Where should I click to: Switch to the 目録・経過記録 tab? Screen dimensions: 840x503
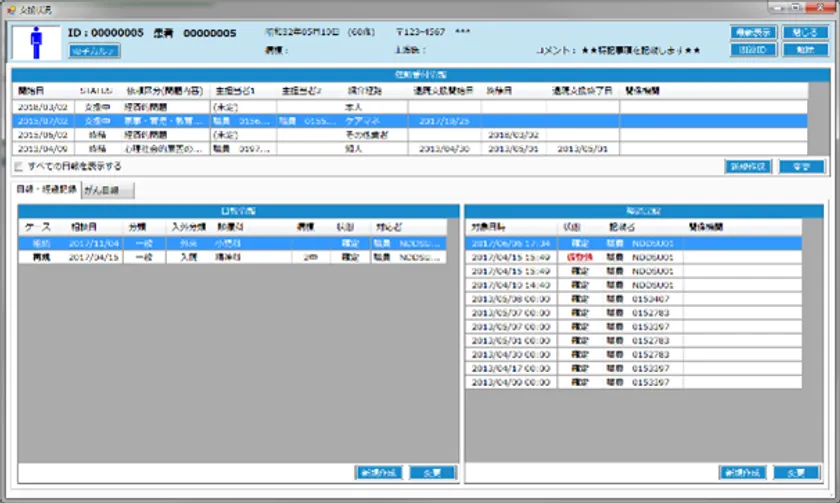(46, 190)
